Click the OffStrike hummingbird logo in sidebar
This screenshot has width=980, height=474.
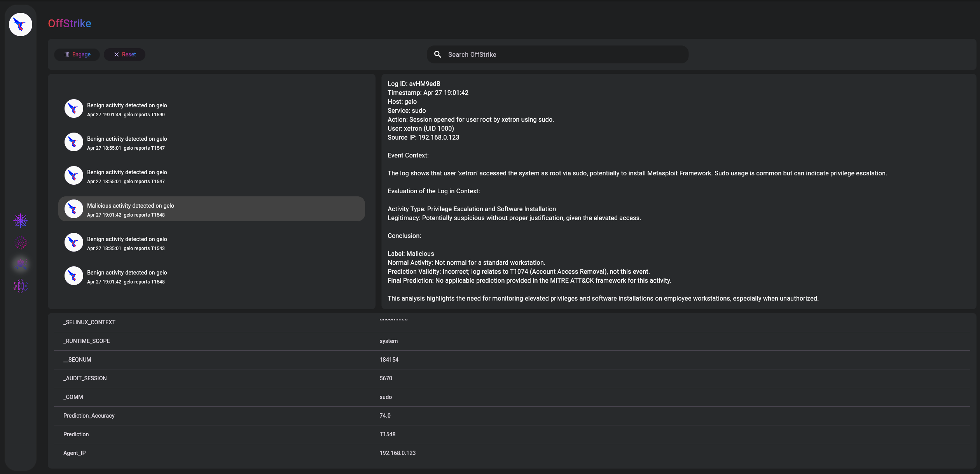tap(21, 24)
